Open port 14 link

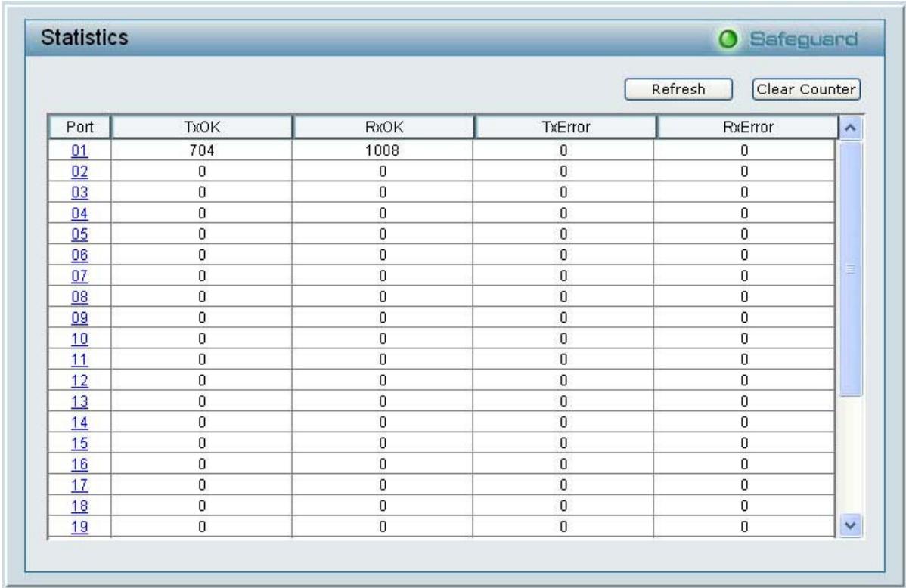coord(79,422)
